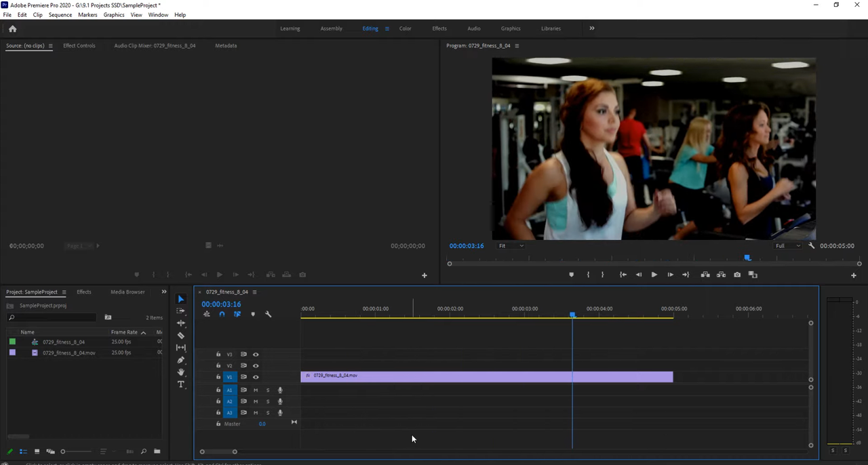Mute audio track A1

point(256,390)
